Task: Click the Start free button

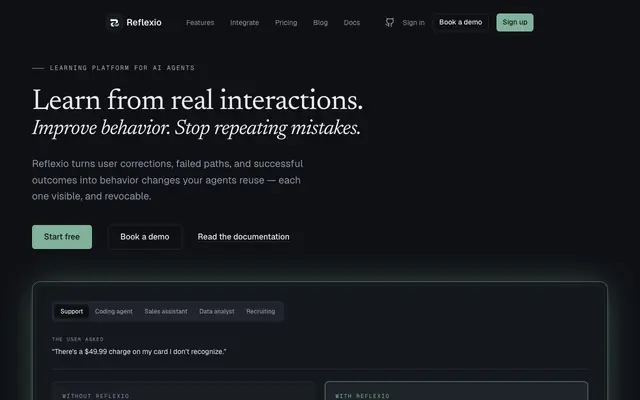Action: 62,237
